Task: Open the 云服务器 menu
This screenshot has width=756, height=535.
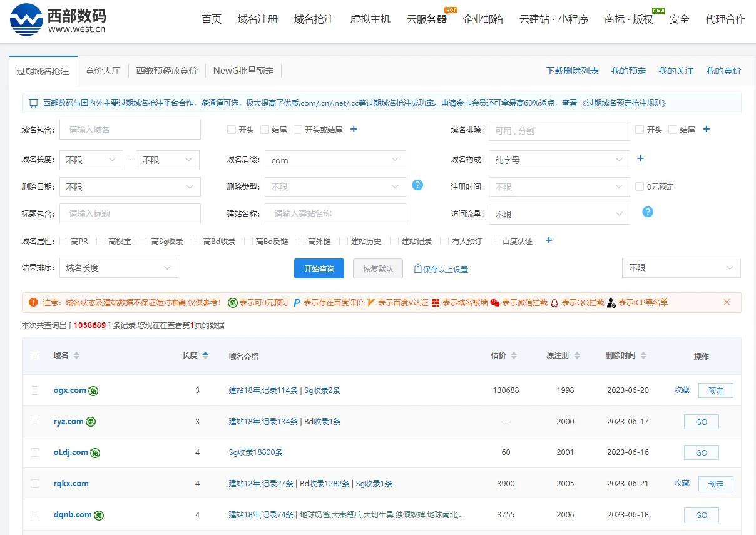Action: [427, 19]
